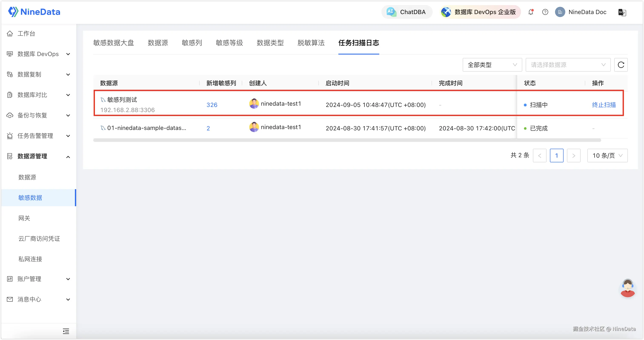Click the 工作台 home menu item
The height and width of the screenshot is (340, 644).
coord(26,33)
